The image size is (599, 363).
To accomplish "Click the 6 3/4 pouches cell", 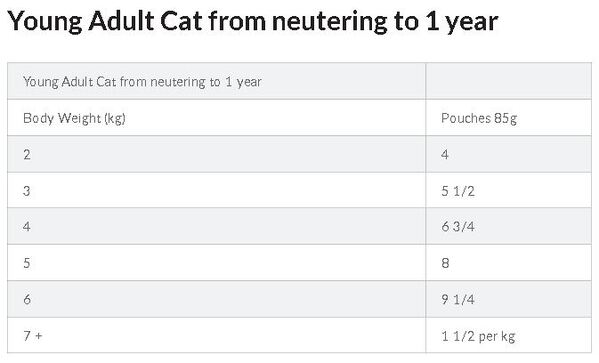I will [508, 226].
